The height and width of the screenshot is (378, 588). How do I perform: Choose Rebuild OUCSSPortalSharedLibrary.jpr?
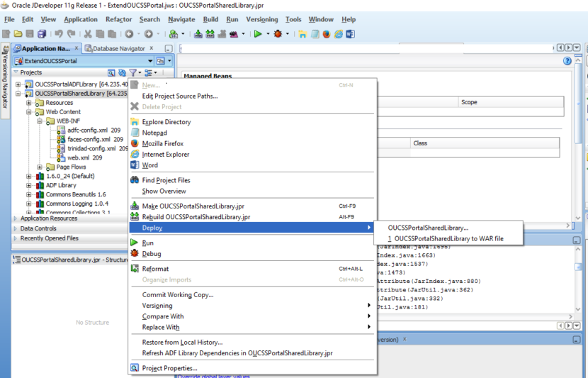[x=196, y=217]
